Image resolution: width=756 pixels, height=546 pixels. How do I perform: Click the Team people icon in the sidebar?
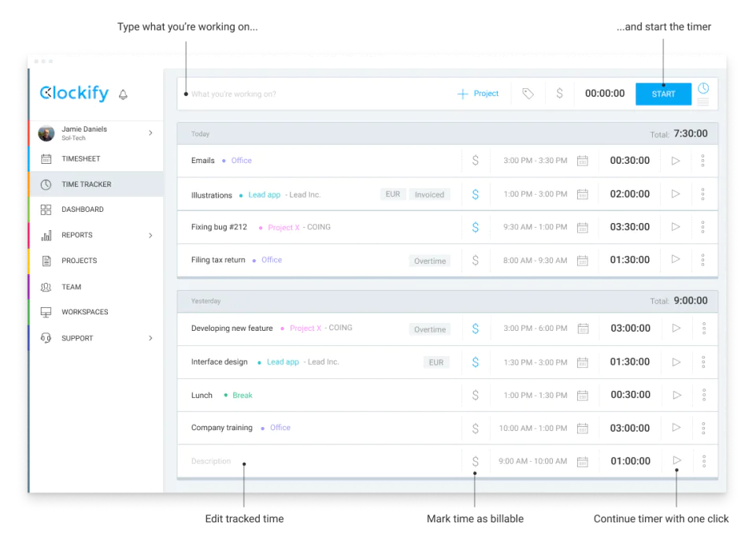pos(46,287)
